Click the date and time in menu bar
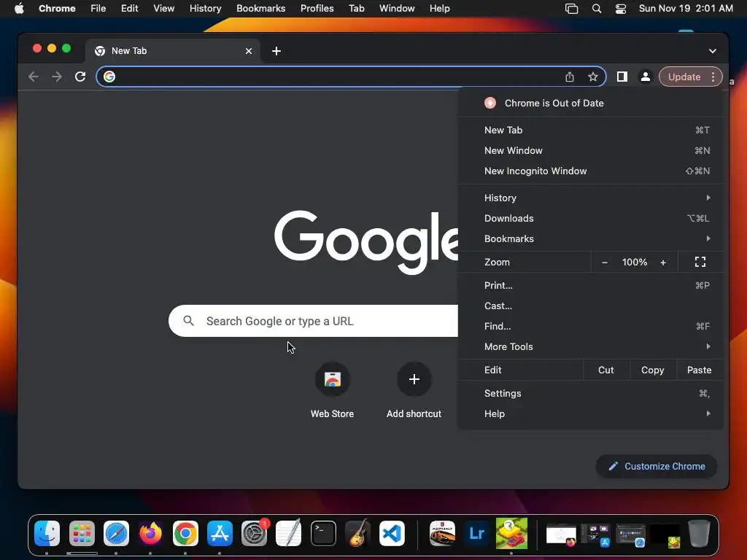 [x=686, y=9]
